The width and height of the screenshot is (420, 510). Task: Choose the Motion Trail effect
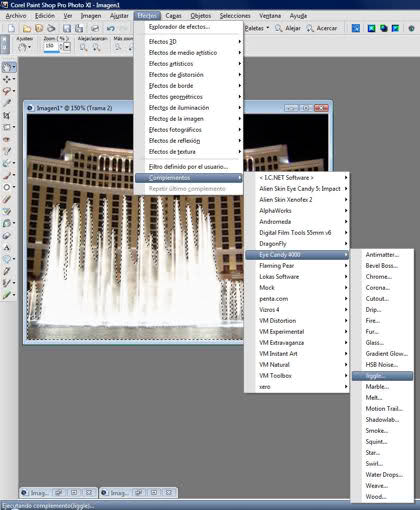click(382, 409)
